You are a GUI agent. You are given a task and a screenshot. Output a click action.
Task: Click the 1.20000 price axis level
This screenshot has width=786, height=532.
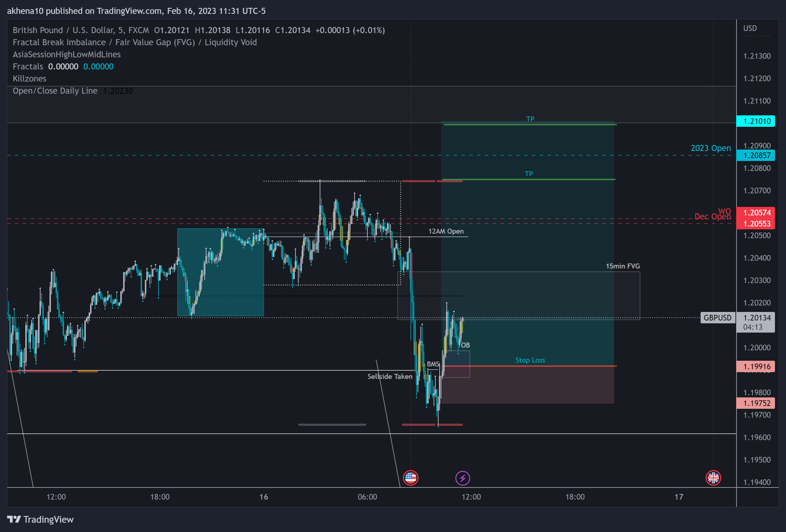click(x=757, y=348)
